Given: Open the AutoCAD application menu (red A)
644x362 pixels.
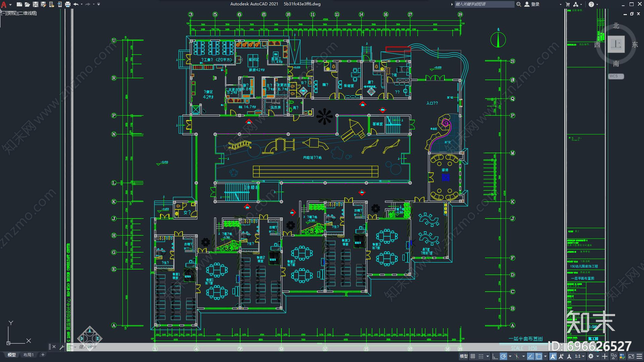Looking at the screenshot, I should (x=4, y=4).
